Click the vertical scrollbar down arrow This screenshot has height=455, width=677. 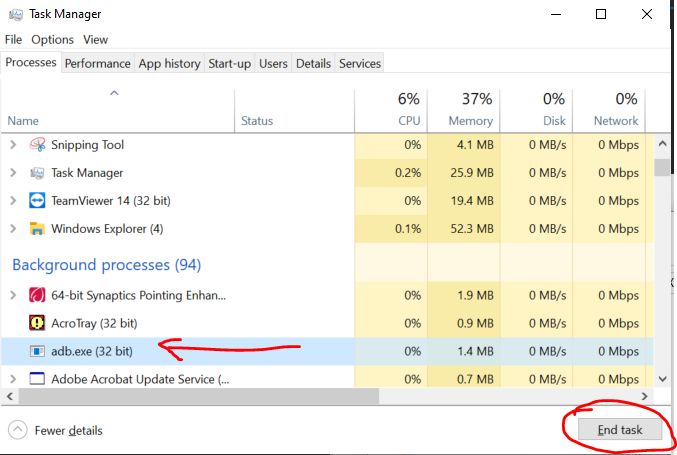663,379
